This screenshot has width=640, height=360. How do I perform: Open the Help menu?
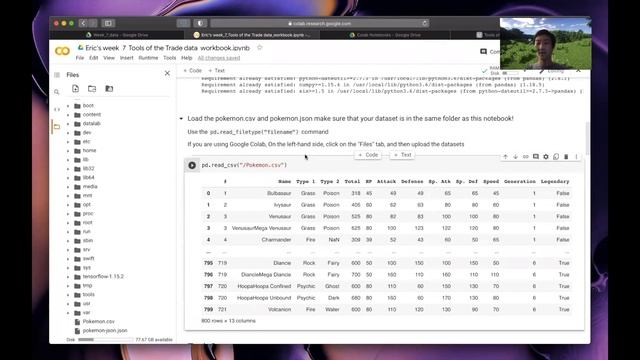point(187,58)
